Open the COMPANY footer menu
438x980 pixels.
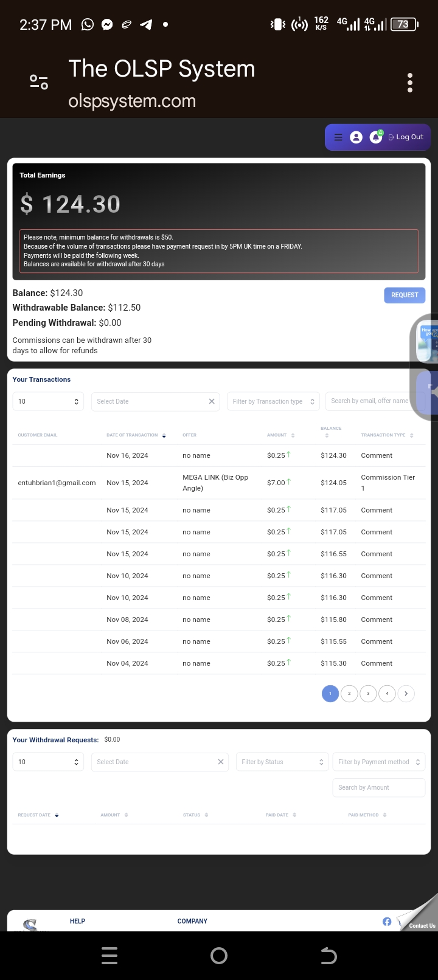192,921
